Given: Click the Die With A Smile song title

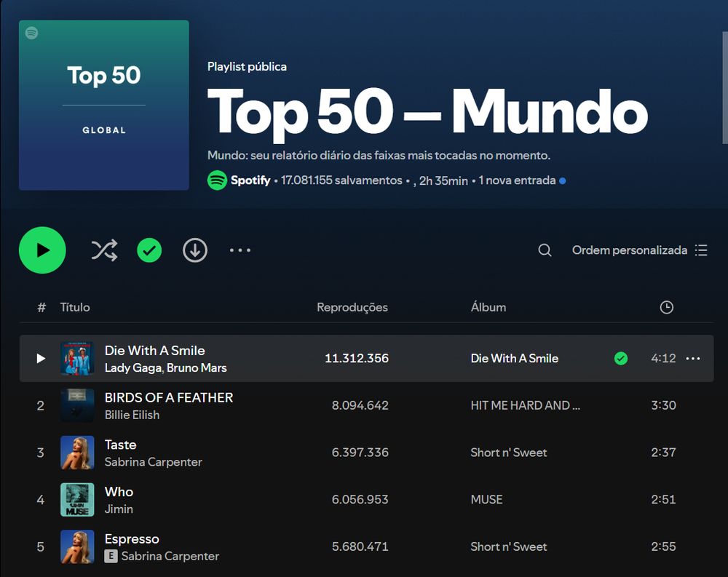Looking at the screenshot, I should pyautogui.click(x=154, y=351).
